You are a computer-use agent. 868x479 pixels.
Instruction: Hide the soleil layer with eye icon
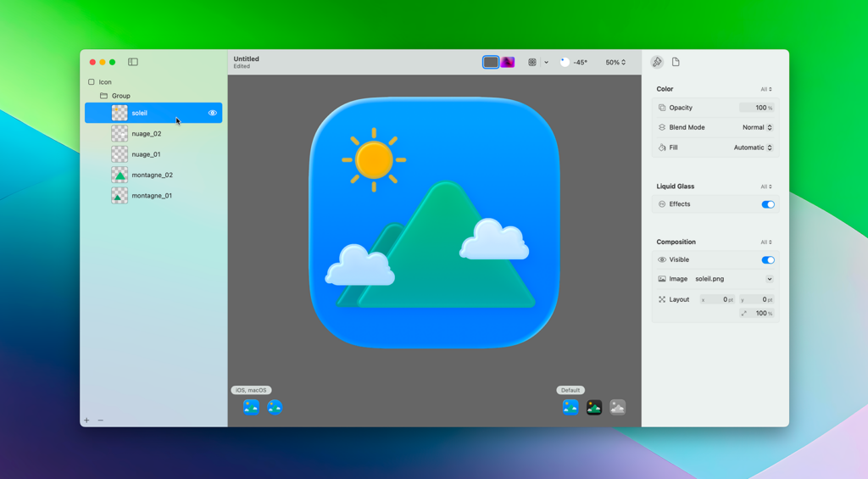tap(213, 113)
